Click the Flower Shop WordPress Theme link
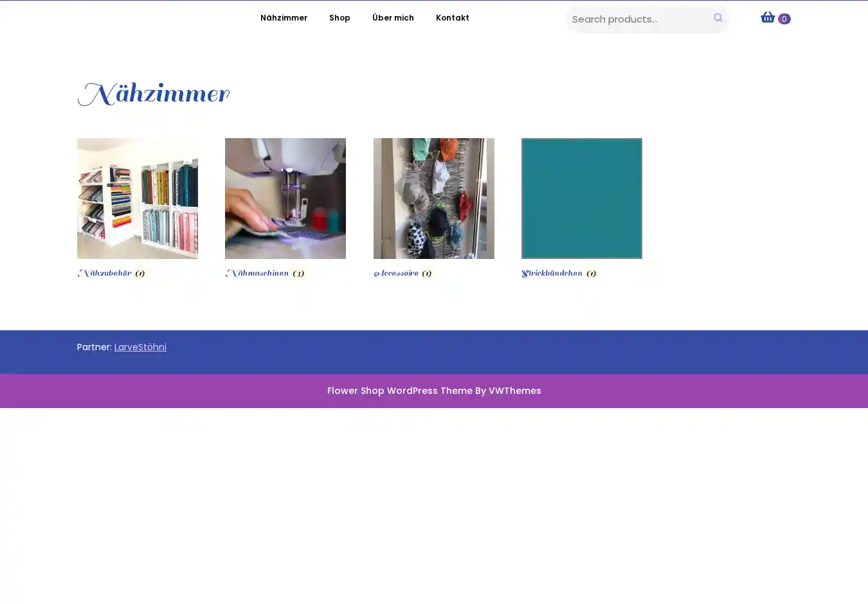 (x=434, y=391)
